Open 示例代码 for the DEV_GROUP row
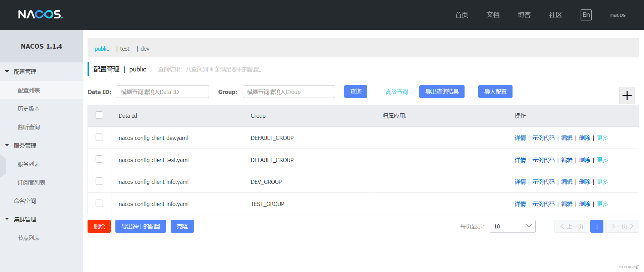The image size is (644, 272). point(543,182)
